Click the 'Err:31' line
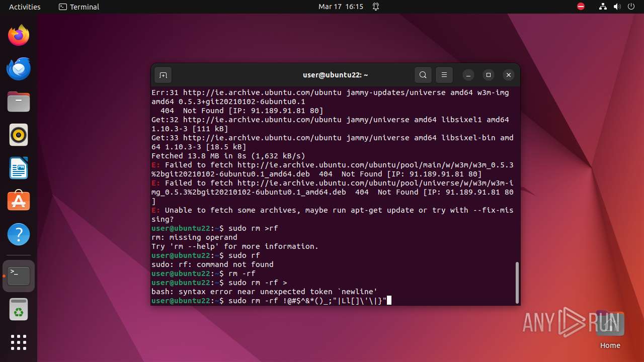This screenshot has height=362, width=644. [x=330, y=97]
